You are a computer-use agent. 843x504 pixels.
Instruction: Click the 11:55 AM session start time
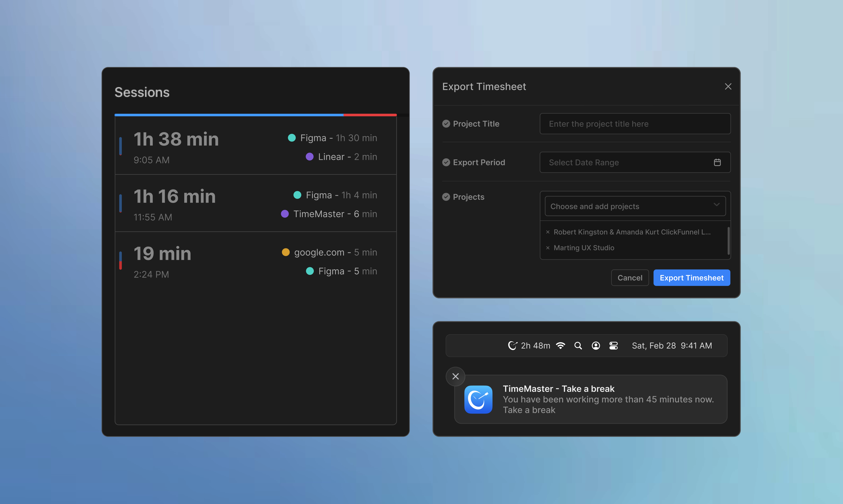[x=152, y=217]
